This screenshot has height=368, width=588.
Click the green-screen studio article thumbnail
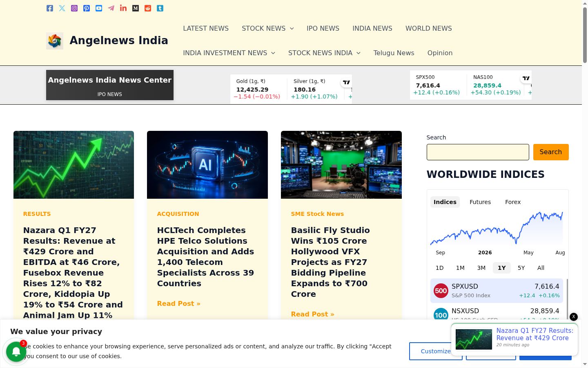[341, 165]
